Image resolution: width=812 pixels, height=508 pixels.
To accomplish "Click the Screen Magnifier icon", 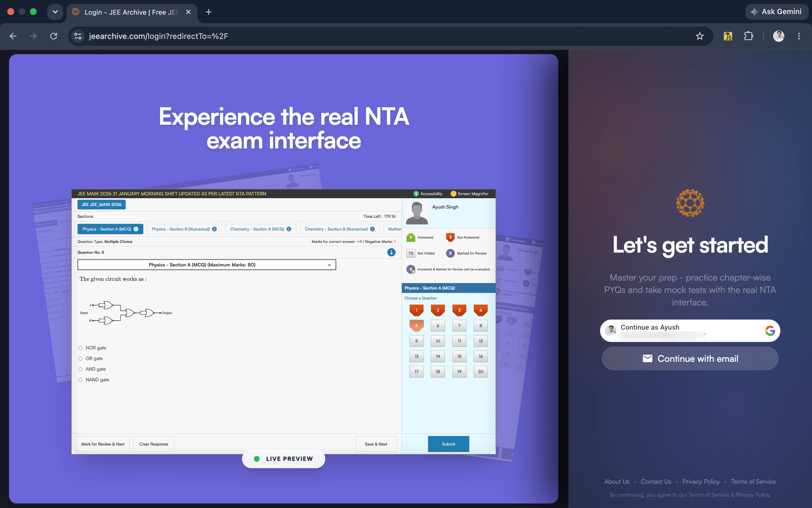I will (453, 194).
